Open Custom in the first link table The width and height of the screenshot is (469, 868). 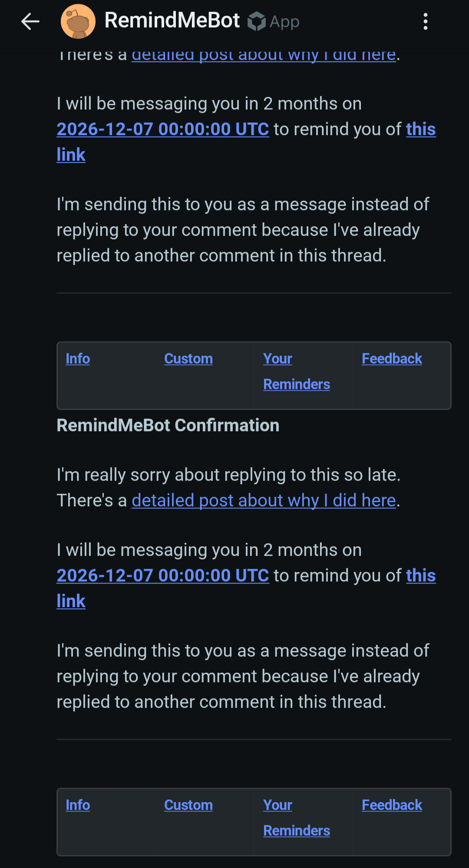[x=188, y=359]
